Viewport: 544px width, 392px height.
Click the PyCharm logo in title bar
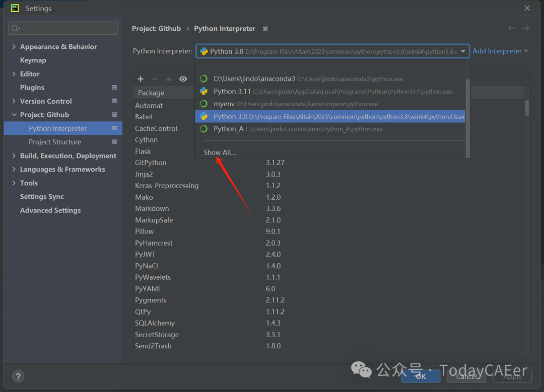(x=15, y=8)
